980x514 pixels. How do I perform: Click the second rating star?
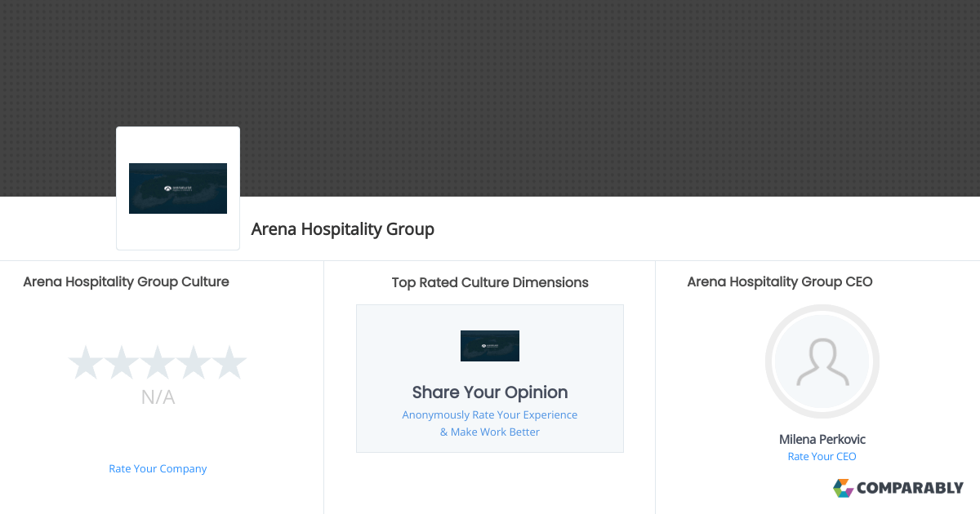[121, 362]
